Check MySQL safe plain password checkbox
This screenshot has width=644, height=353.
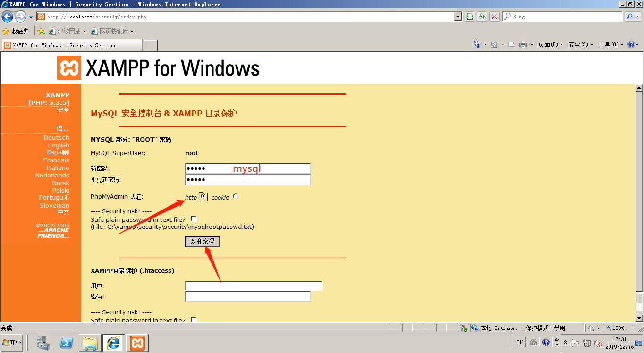[x=194, y=219]
